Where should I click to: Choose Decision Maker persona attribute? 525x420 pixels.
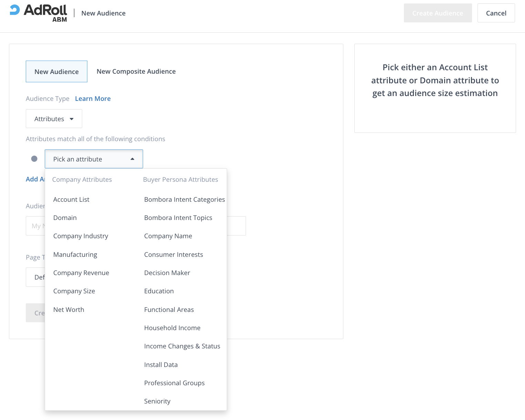[x=167, y=273]
